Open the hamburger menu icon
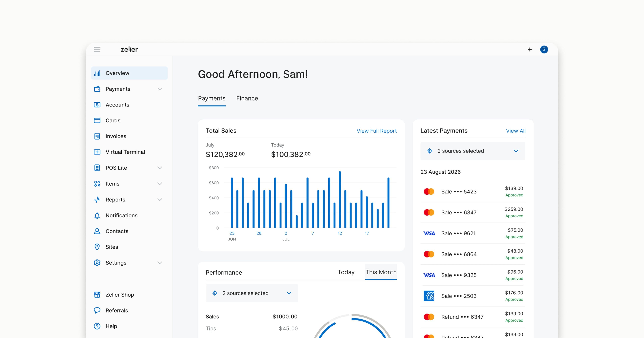 (x=97, y=49)
